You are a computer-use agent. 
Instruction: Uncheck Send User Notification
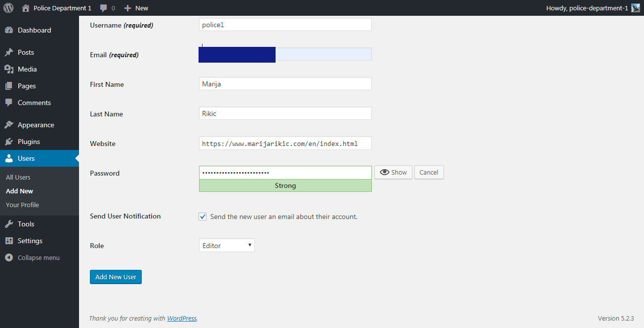coord(202,216)
